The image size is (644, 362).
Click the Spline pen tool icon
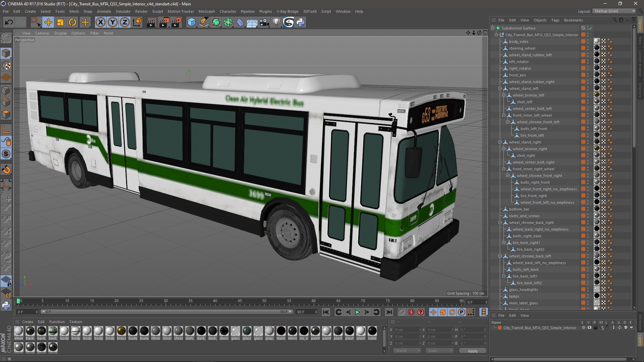[x=204, y=22]
